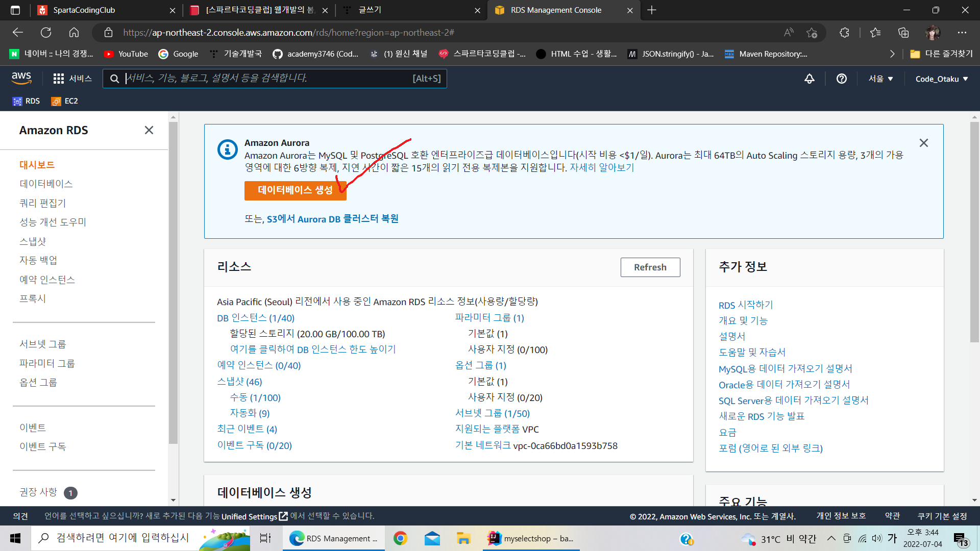Select the 데이터베이스 sidebar item

coord(46,184)
